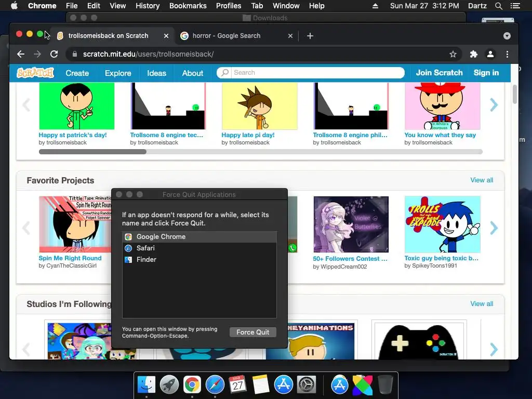Image resolution: width=532 pixels, height=399 pixels.
Task: Select Finder in Force Quit list
Action: click(199, 260)
